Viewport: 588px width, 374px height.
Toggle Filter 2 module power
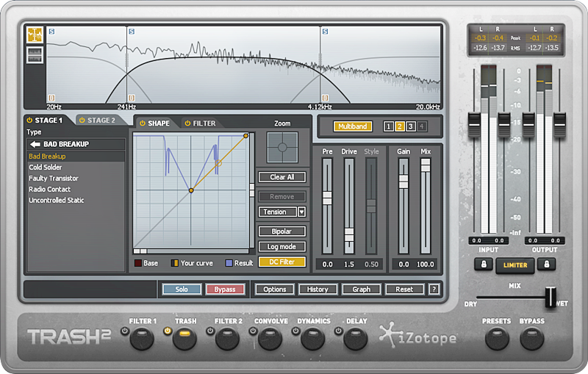tap(210, 331)
